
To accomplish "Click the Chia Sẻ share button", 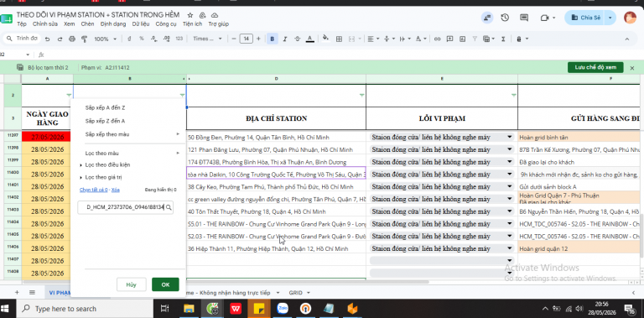I will (x=586, y=18).
